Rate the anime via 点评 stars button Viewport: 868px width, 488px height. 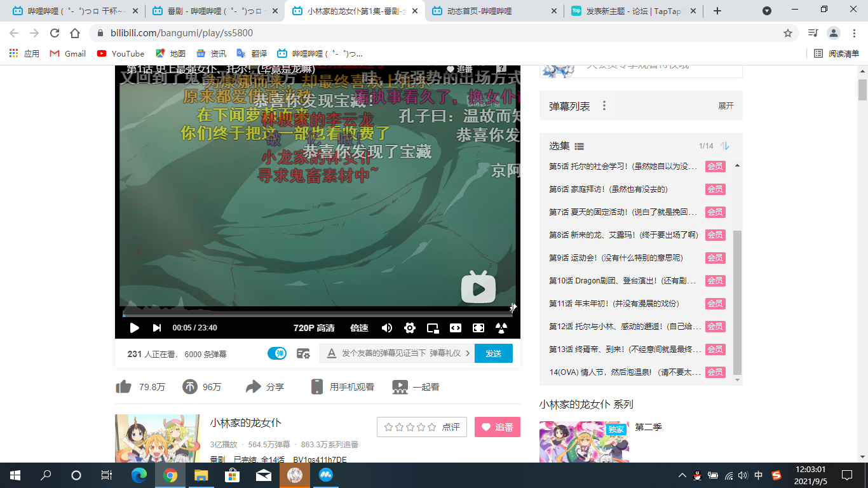coord(422,427)
